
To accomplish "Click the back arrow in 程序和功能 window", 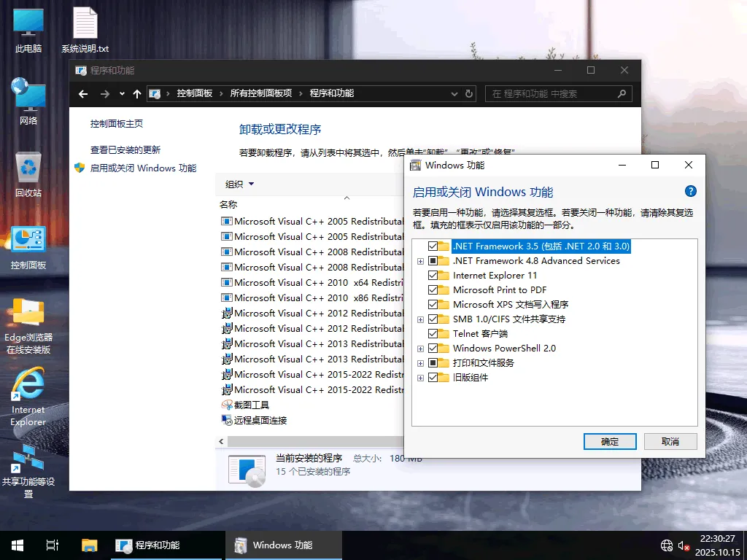I will pyautogui.click(x=82, y=93).
